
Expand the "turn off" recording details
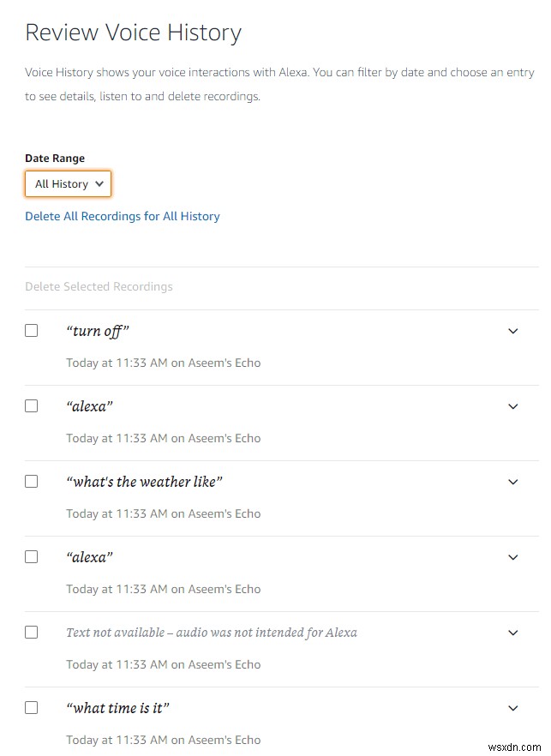[513, 331]
